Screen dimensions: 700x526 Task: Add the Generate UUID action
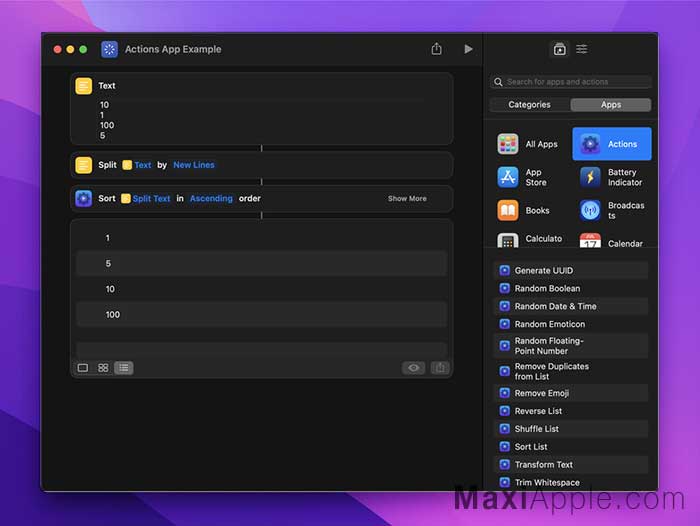coord(571,270)
